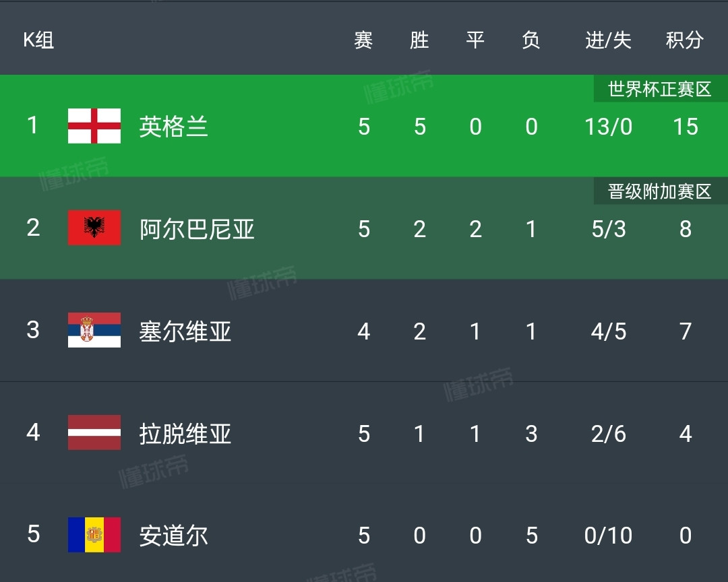Open team 阿尔巴尼亚 from the standings
This screenshot has height=582, width=728.
point(197,229)
